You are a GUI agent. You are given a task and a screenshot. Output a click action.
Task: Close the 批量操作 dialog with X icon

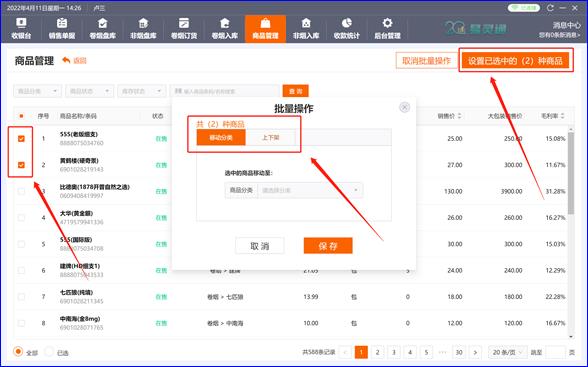pos(404,108)
